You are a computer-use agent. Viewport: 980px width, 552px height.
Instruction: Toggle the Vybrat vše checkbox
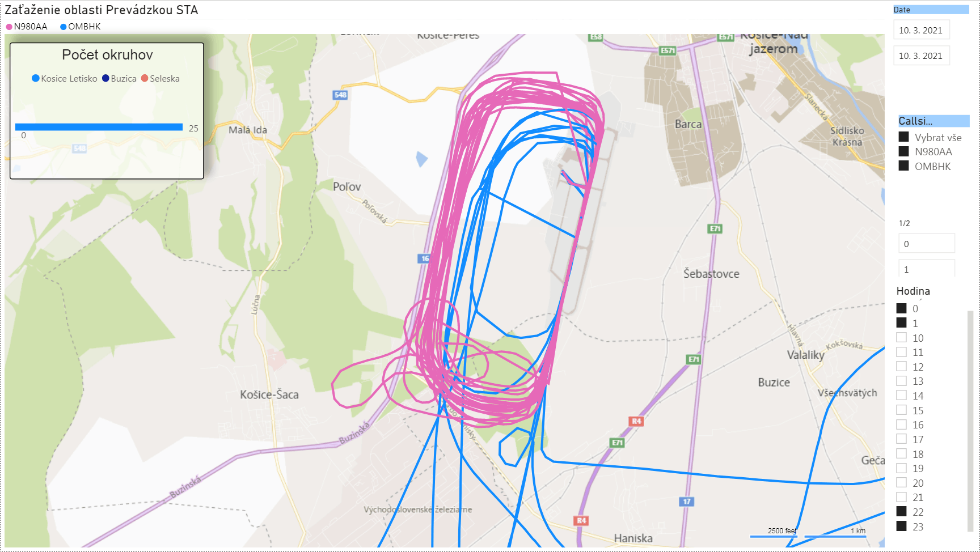[904, 137]
